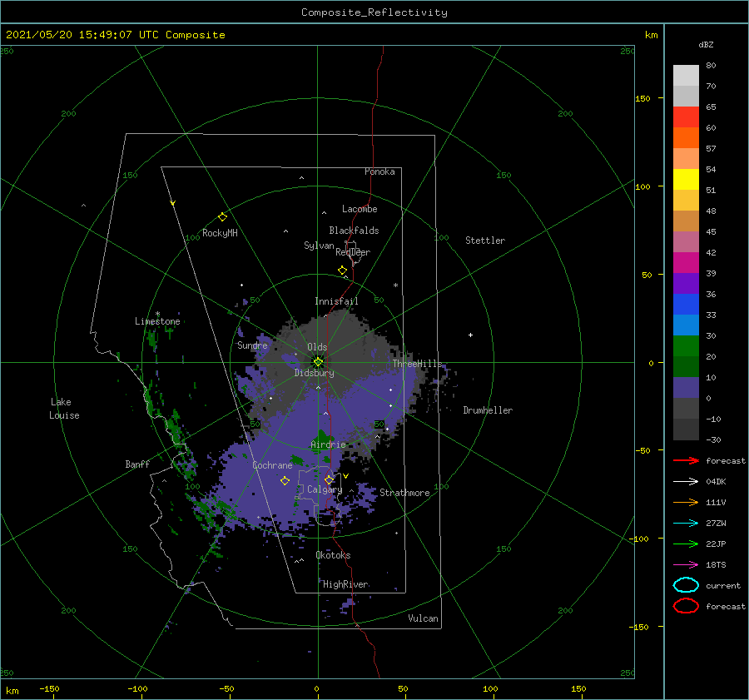The width and height of the screenshot is (749, 700).
Task: Select the violet 36-39 dBZ swatch
Action: point(686,283)
